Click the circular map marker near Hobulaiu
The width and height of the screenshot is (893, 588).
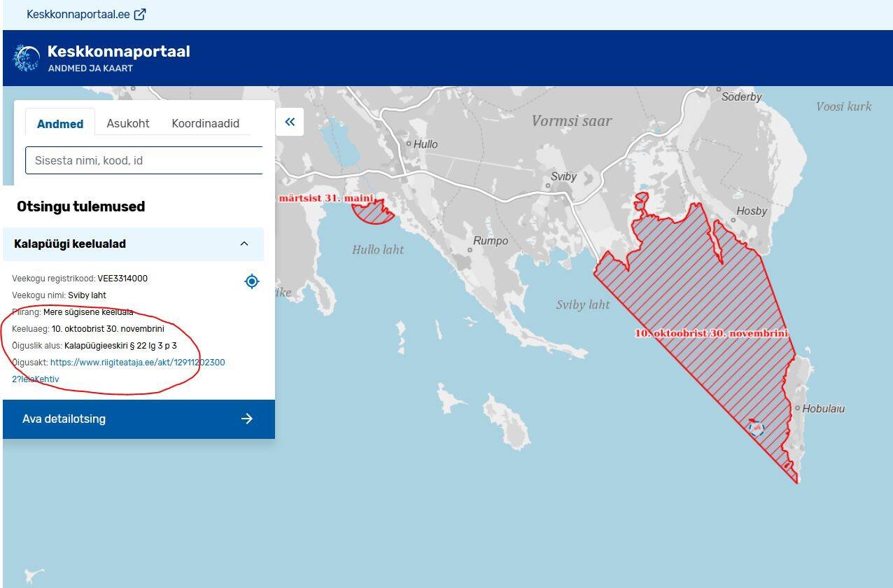tap(756, 428)
